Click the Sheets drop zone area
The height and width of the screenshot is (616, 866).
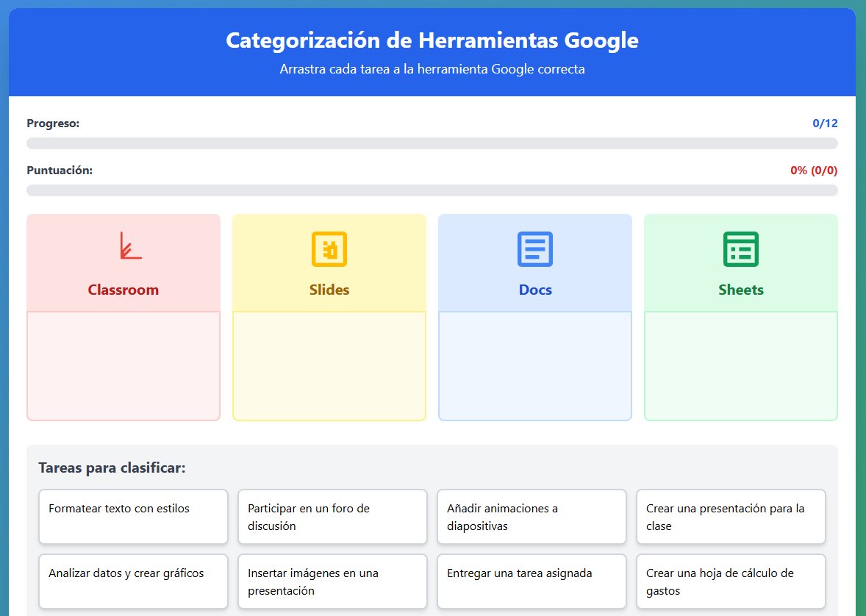pyautogui.click(x=741, y=366)
